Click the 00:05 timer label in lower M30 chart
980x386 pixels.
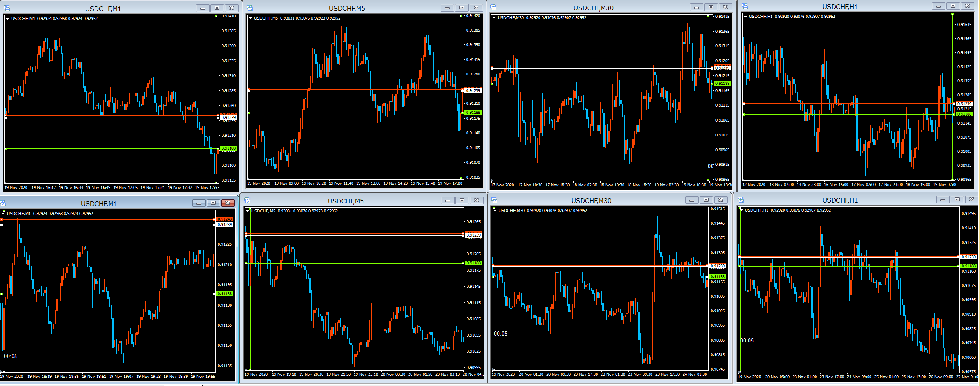501,334
